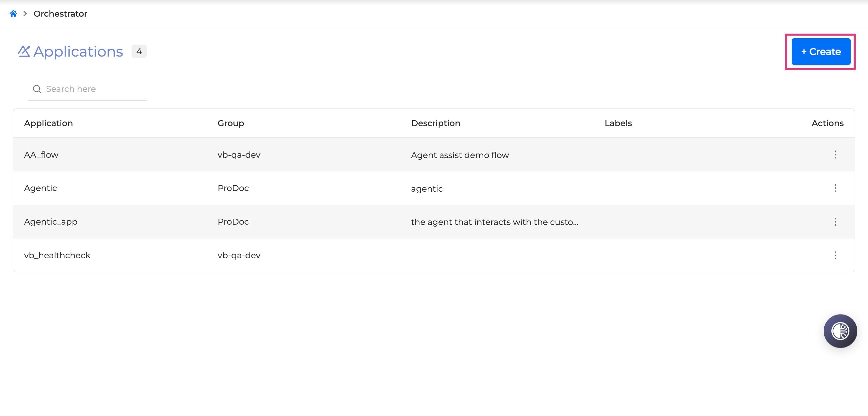Click the Description column header
The image size is (868, 416).
click(x=435, y=123)
